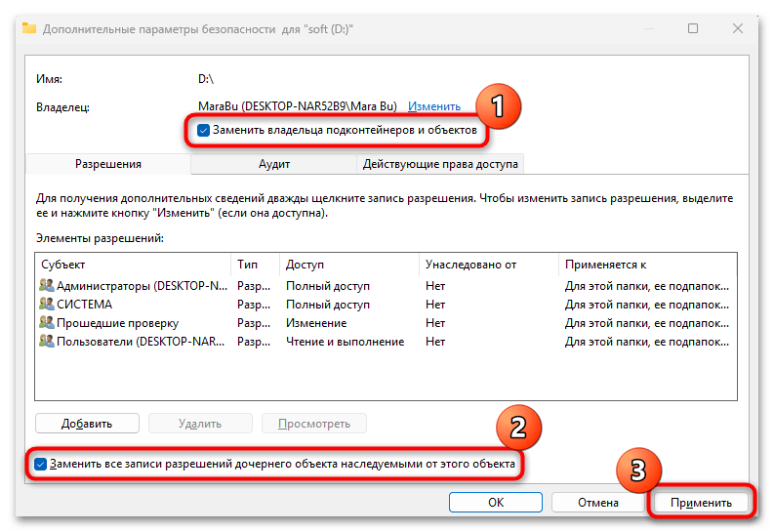Click the folder icon in the title bar

pyautogui.click(x=28, y=29)
